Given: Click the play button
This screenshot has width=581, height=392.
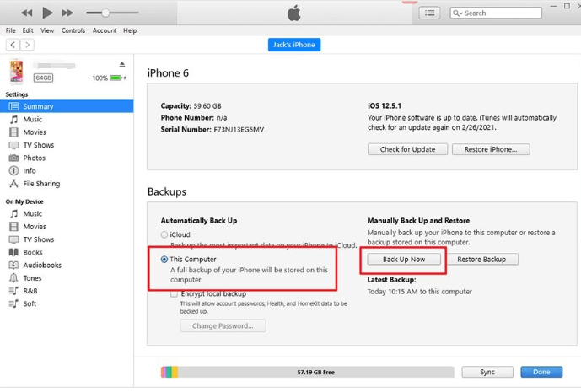Looking at the screenshot, I should (x=47, y=13).
